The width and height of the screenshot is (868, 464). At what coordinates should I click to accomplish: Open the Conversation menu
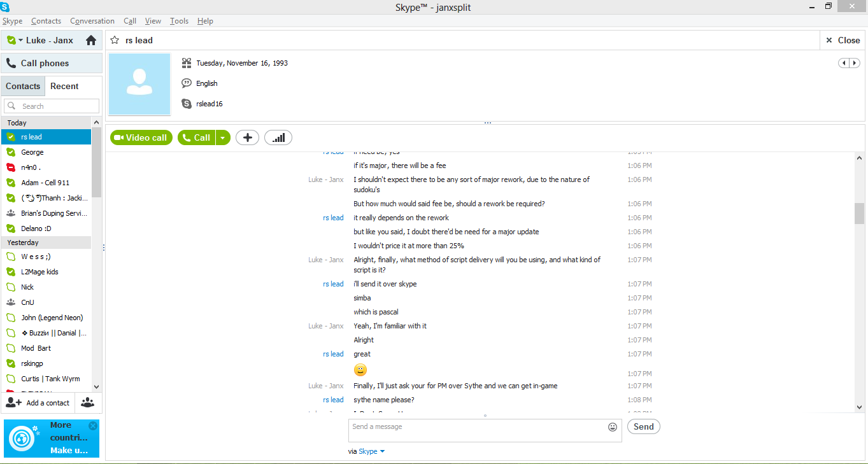point(92,21)
